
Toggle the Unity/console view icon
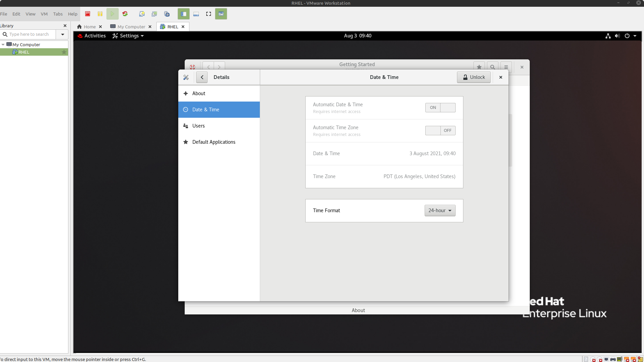point(221,14)
